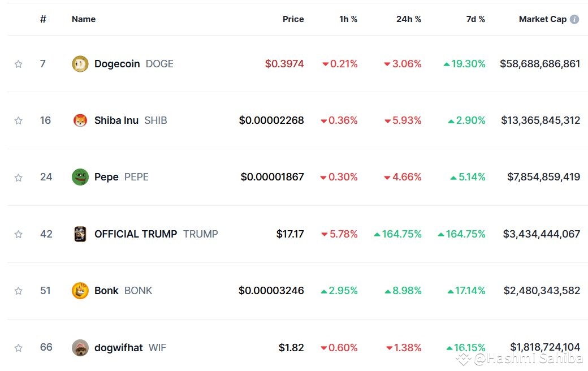Open the dogwifhat name link
This screenshot has width=588, height=371.
[119, 348]
